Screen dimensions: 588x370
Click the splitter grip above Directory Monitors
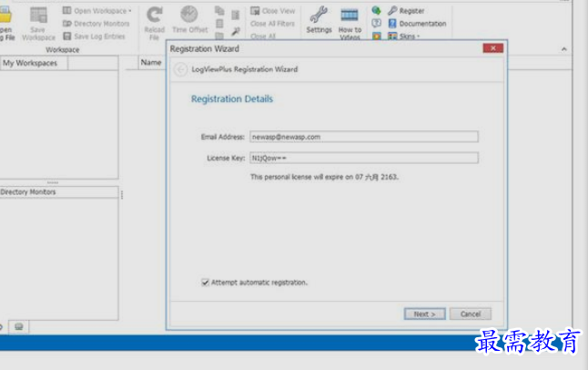[x=53, y=182]
